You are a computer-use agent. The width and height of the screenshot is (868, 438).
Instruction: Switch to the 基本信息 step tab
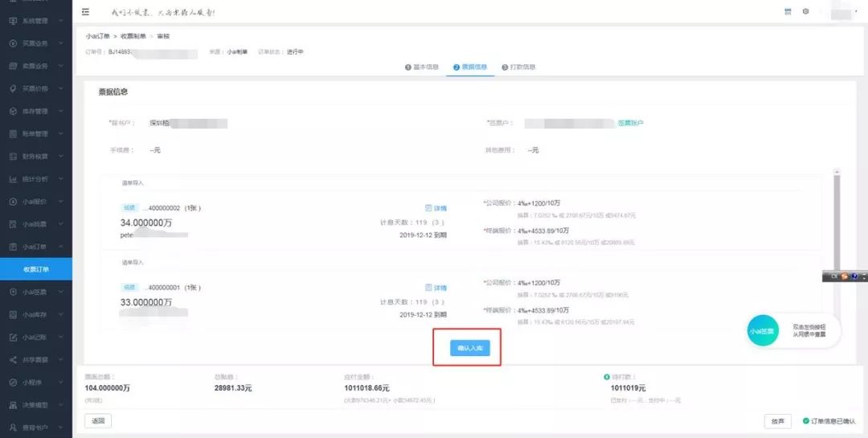422,67
